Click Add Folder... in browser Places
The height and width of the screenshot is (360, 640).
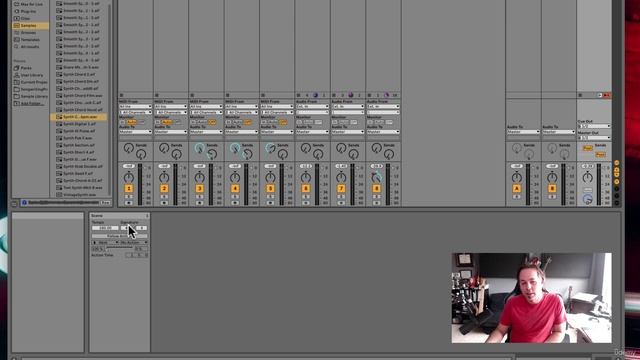coord(31,103)
